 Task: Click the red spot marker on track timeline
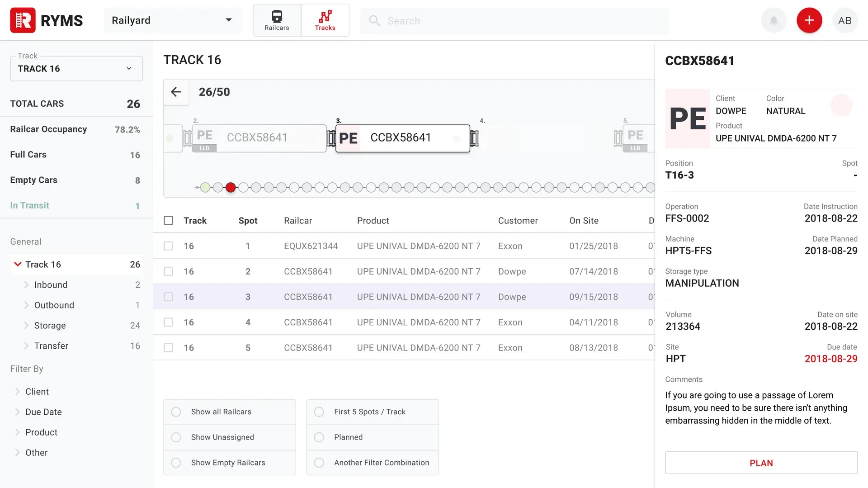(x=231, y=187)
